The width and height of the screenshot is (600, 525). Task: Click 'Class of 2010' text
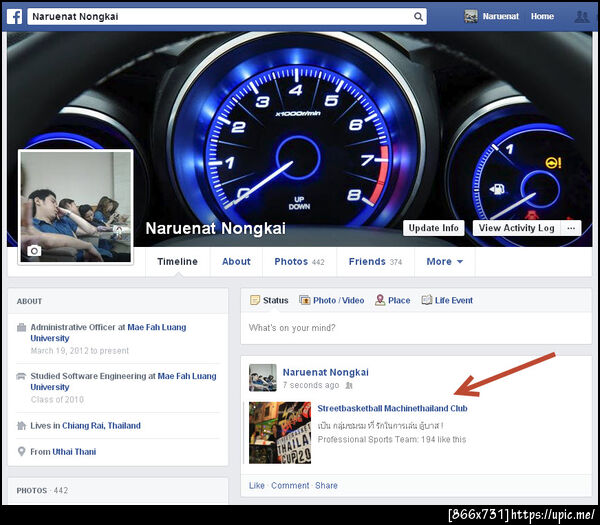pyautogui.click(x=57, y=399)
